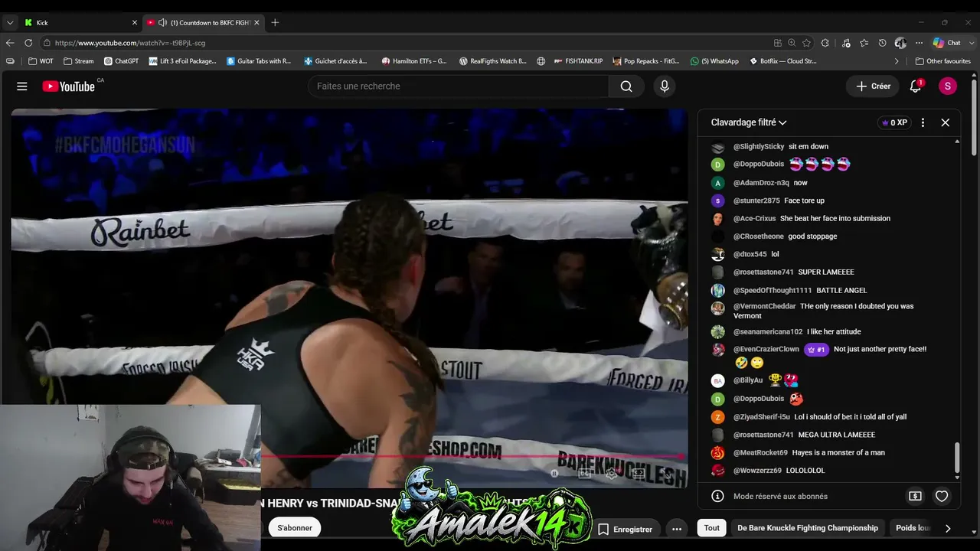Open the (5) WhatsApp bookmark

(x=714, y=61)
